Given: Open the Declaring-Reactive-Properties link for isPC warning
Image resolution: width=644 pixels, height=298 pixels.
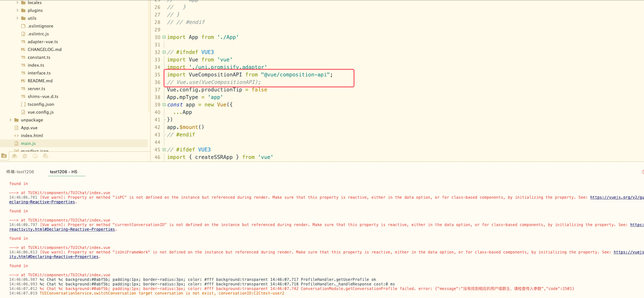Looking at the screenshot, I should tap(42, 202).
